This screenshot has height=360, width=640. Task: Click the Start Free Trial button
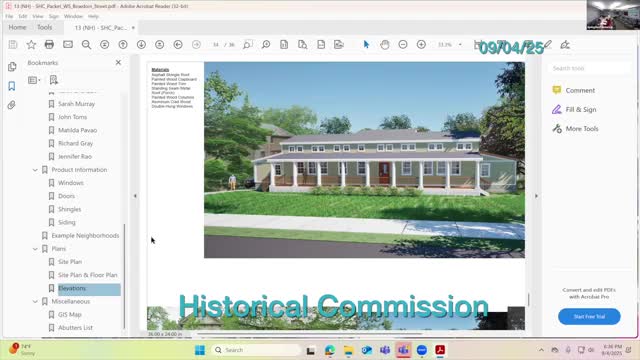tap(589, 316)
